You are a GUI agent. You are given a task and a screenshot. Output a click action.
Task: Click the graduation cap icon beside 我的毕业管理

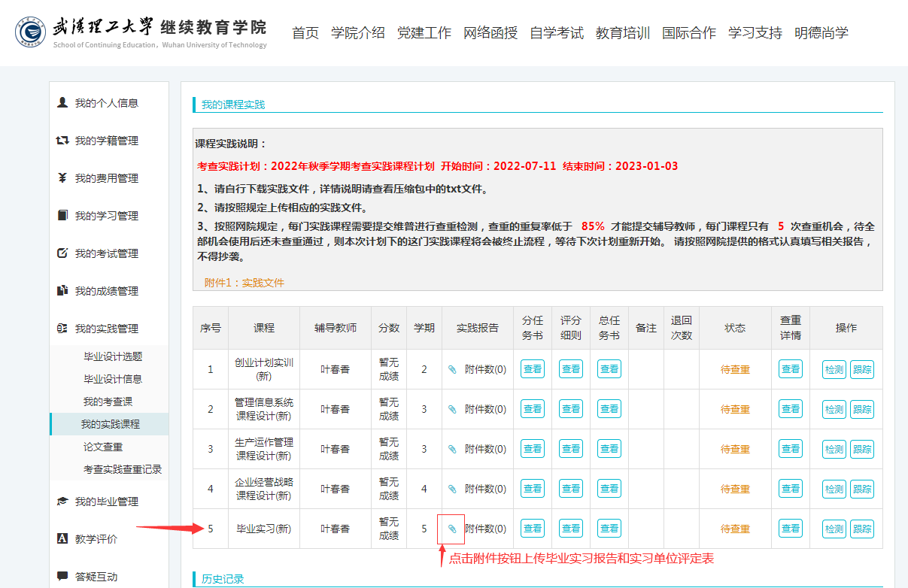62,502
